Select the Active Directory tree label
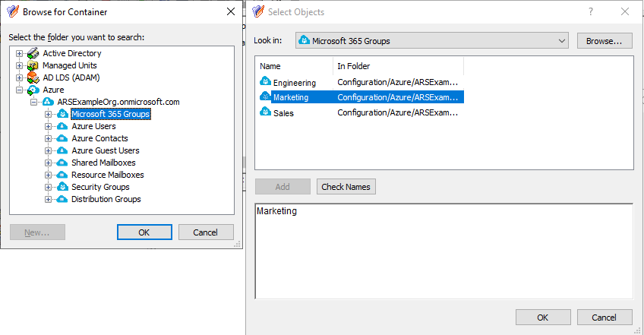Image resolution: width=644 pixels, height=335 pixels. pyautogui.click(x=72, y=53)
